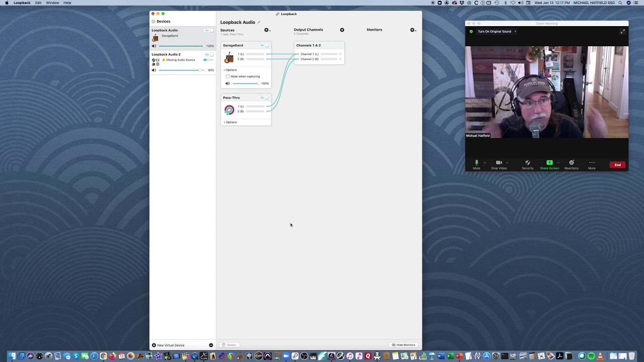Viewport: 644px width, 362px height.
Task: Click the Loopback Audio device volume speaker icon
Action: point(154,46)
